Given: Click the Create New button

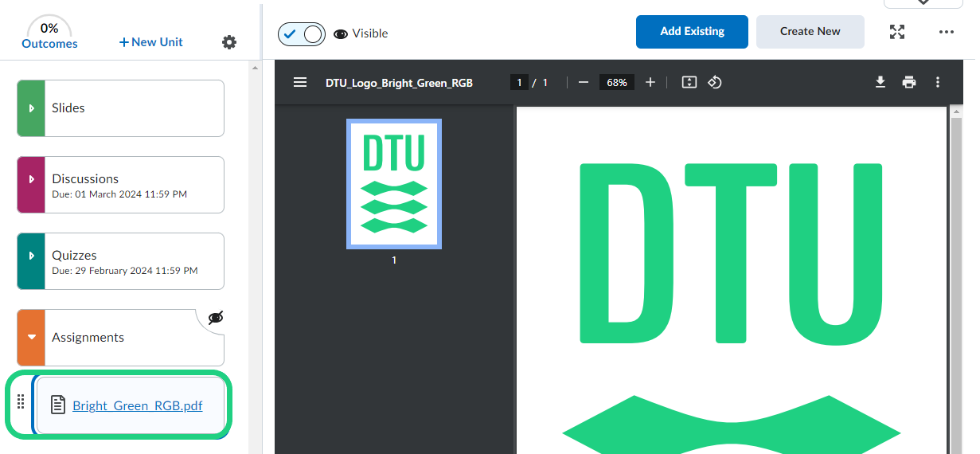Looking at the screenshot, I should click(810, 32).
